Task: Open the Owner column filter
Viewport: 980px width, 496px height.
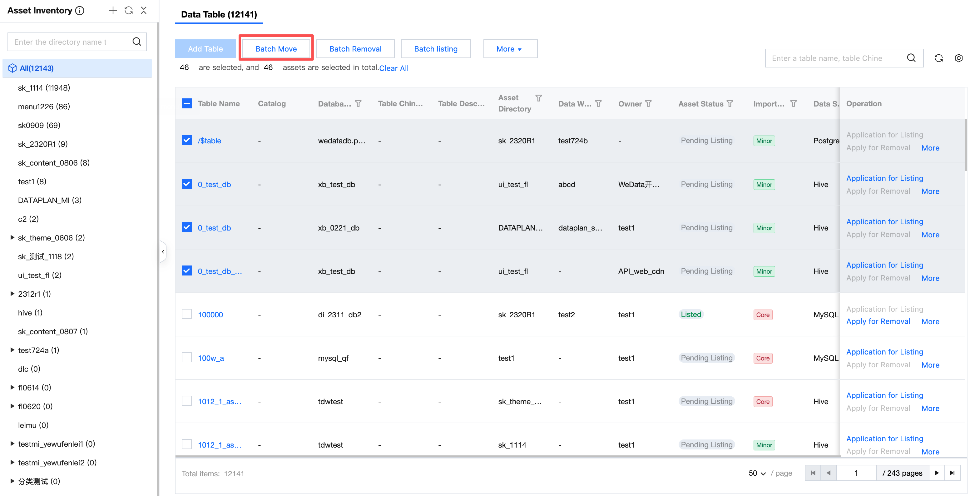Action: [x=648, y=103]
